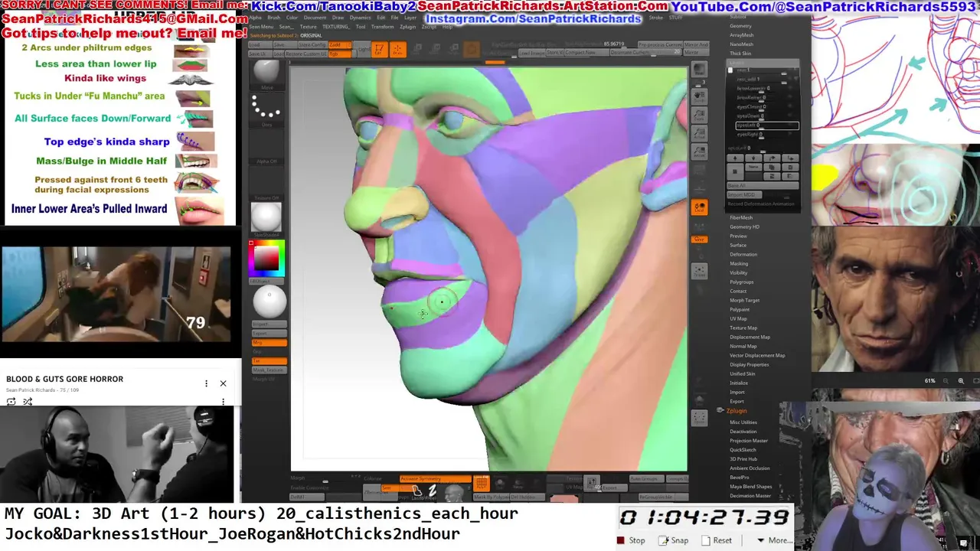Open the Alpha menu
Screen dimensions: 980x551
pyautogui.click(x=255, y=18)
